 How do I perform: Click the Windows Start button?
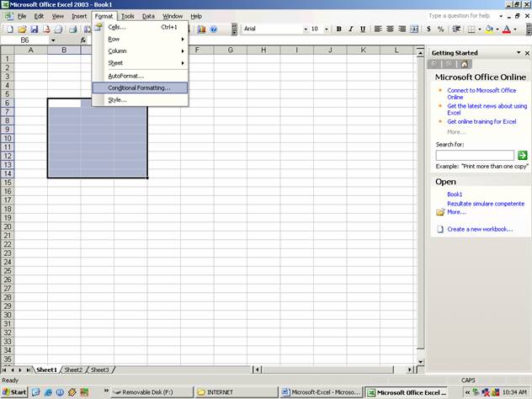(14, 392)
